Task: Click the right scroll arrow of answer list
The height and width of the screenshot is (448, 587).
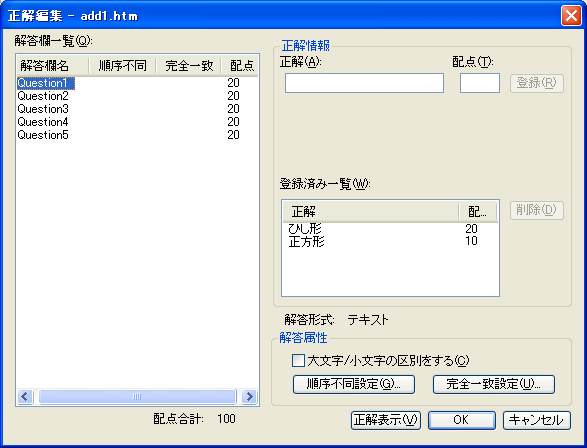Action: [x=249, y=396]
